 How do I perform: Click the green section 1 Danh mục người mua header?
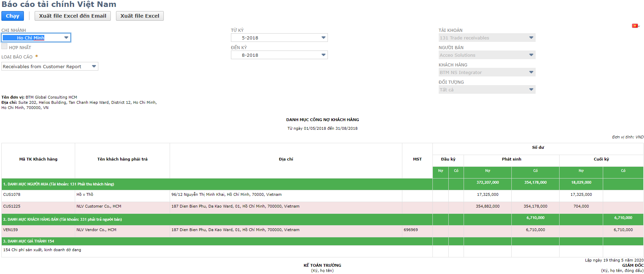[59, 184]
